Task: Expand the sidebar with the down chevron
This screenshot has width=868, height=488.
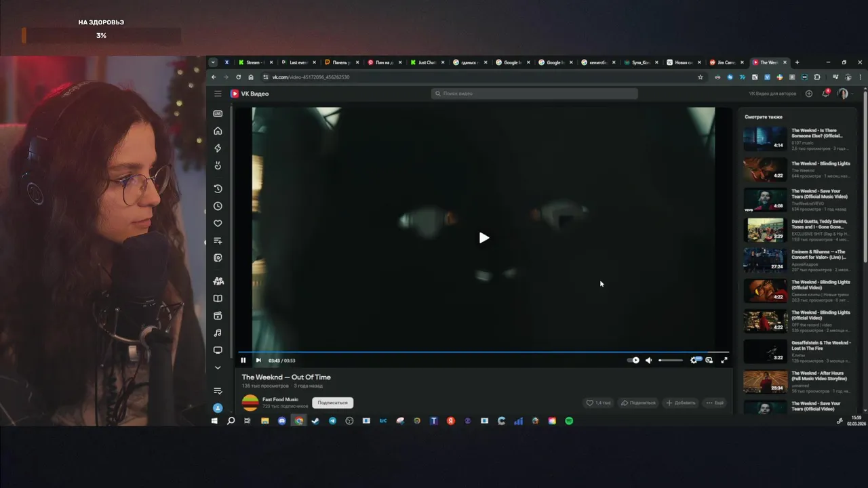Action: click(218, 367)
